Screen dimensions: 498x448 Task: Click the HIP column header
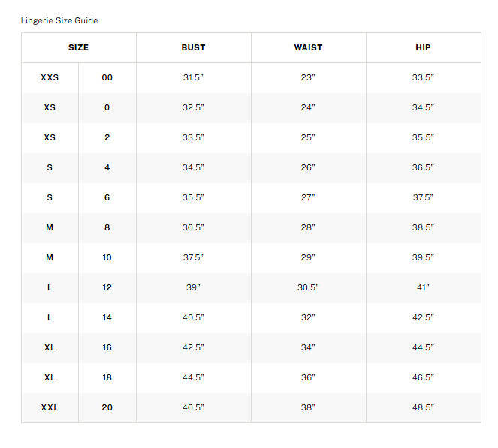tap(423, 47)
